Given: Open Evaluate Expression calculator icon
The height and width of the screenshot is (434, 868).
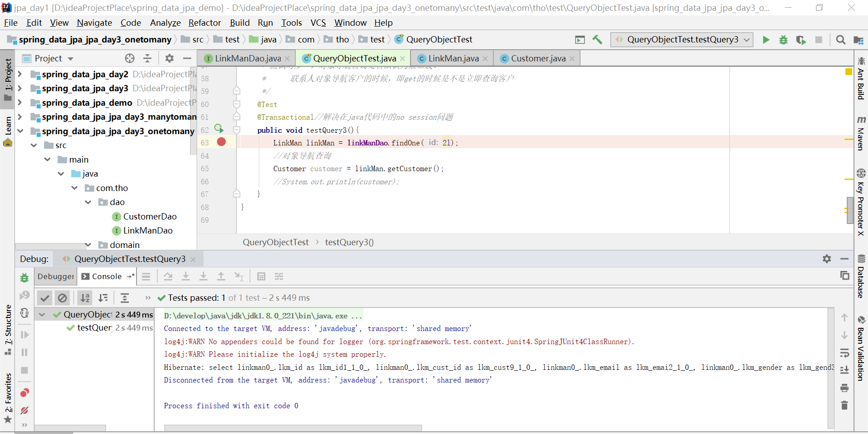Looking at the screenshot, I should click(261, 276).
